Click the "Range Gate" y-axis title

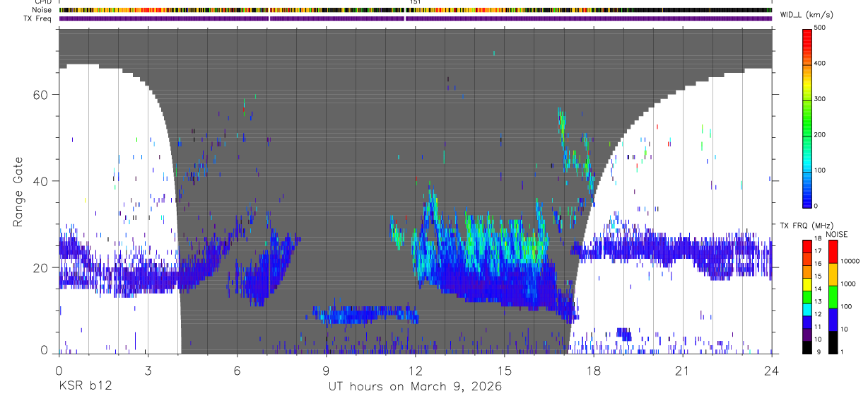18,191
